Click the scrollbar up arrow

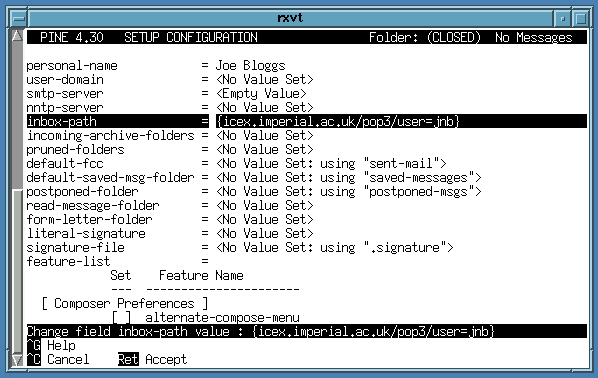click(18, 35)
